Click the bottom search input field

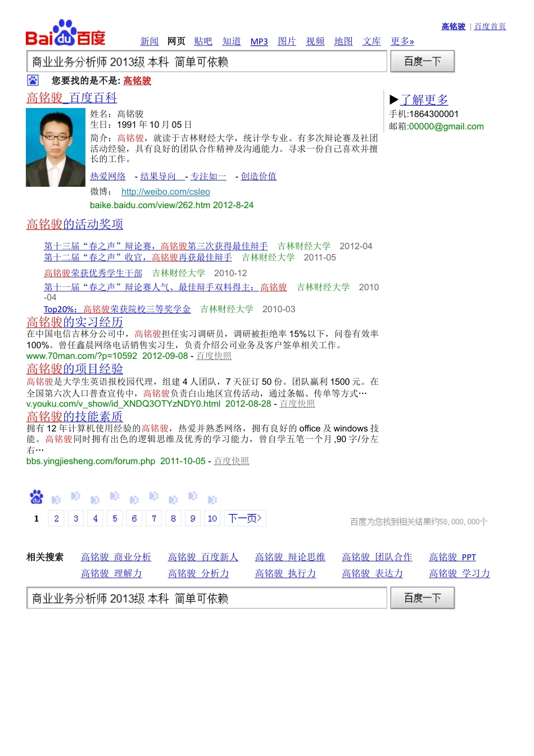[207, 598]
